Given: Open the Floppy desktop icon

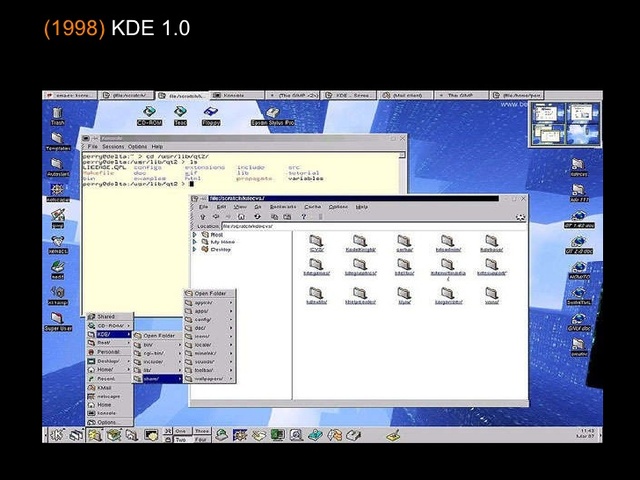Looking at the screenshot, I should (x=211, y=116).
